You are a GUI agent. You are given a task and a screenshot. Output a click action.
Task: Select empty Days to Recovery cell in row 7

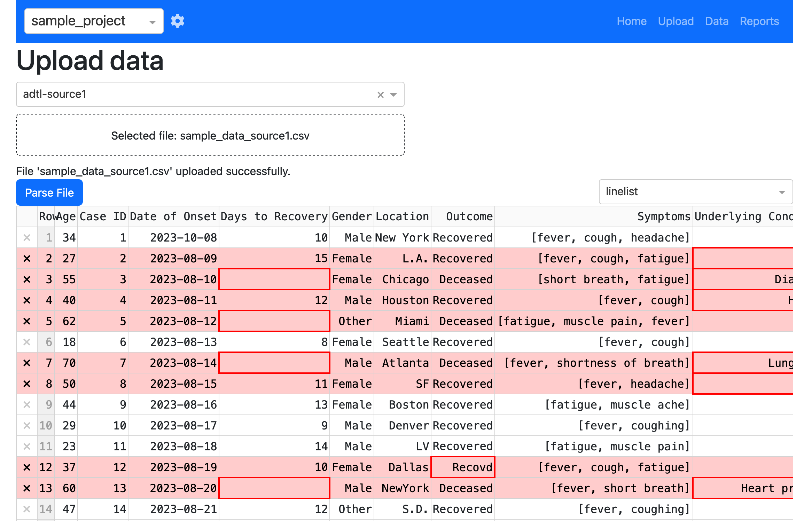pos(274,363)
